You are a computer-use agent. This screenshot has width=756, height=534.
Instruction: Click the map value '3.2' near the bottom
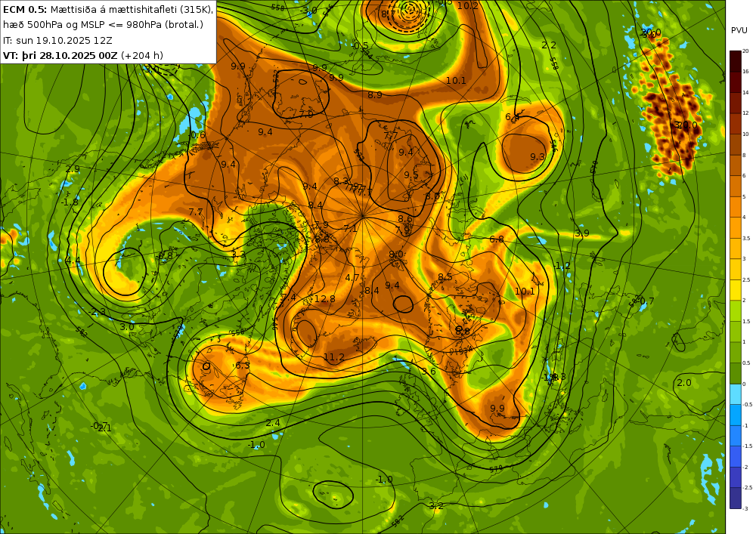pos(436,505)
